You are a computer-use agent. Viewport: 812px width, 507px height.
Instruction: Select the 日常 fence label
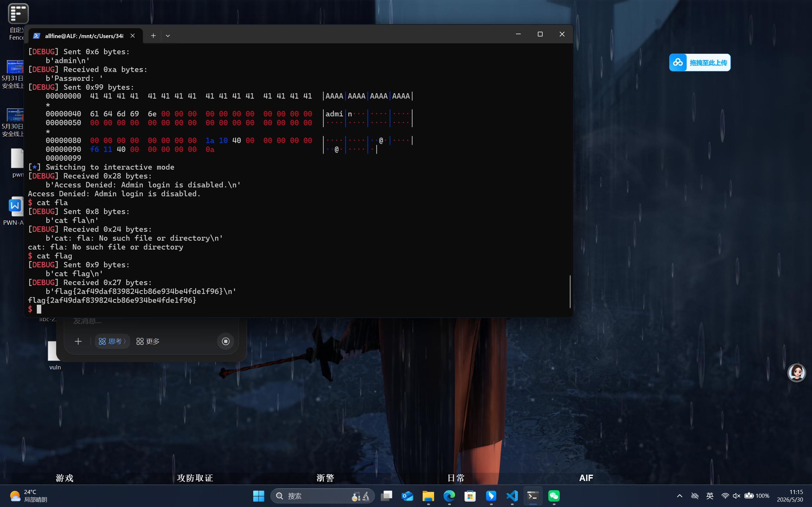click(x=456, y=478)
